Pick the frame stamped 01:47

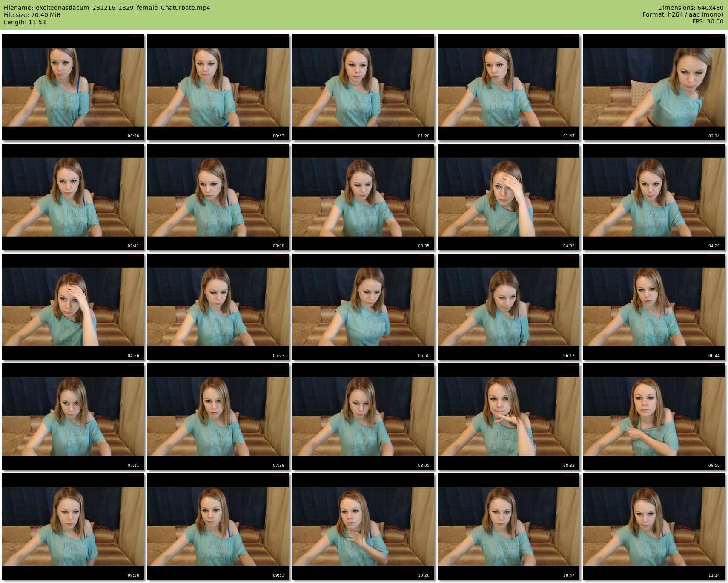coord(509,87)
